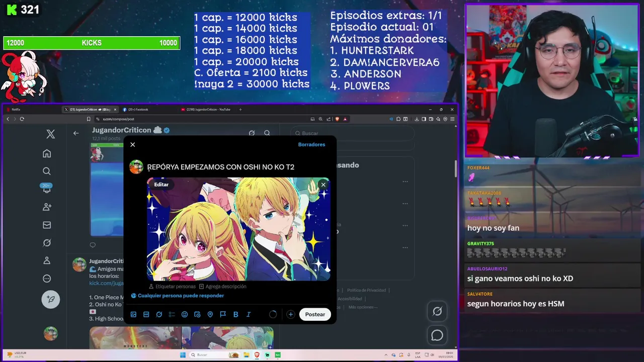Click the round compose post feather button
644x362 pixels.
coord(50,299)
